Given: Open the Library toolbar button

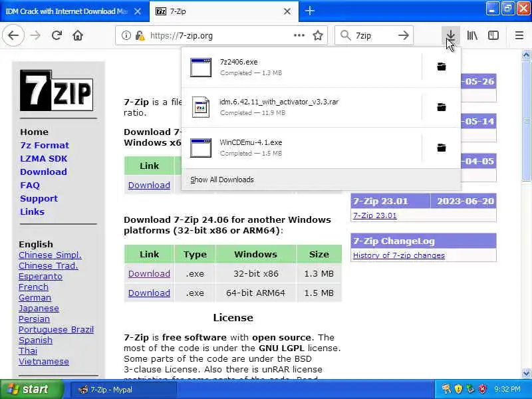Looking at the screenshot, I should point(472,35).
